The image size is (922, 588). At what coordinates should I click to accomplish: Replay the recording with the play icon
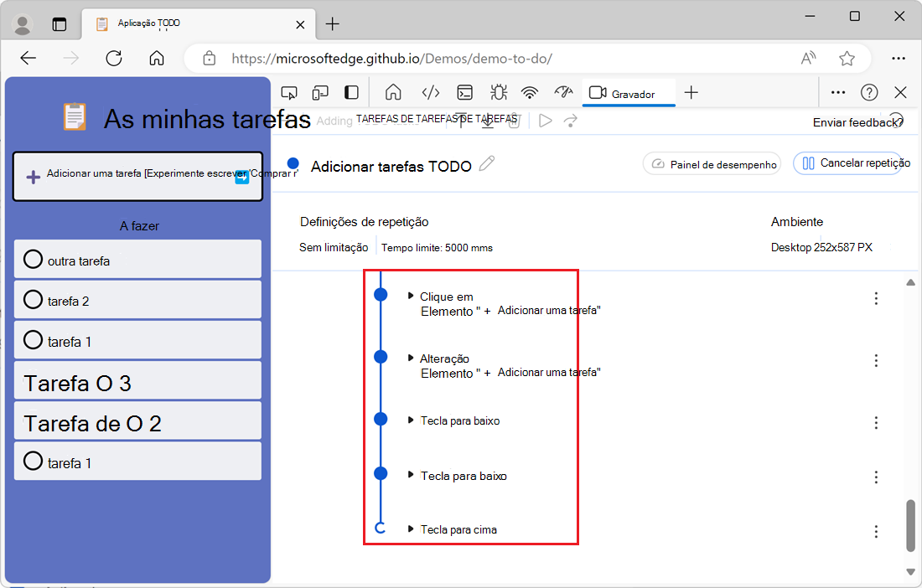[545, 120]
